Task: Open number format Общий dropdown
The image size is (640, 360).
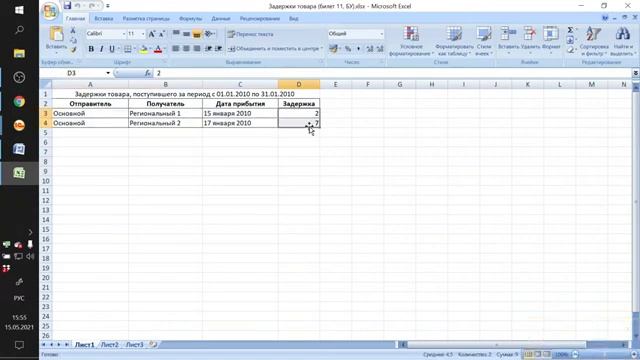Action: (x=381, y=34)
